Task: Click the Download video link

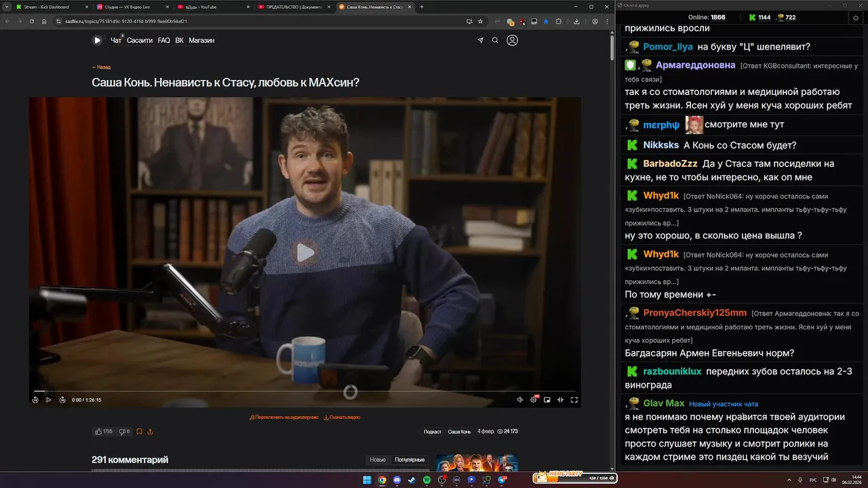Action: [342, 418]
